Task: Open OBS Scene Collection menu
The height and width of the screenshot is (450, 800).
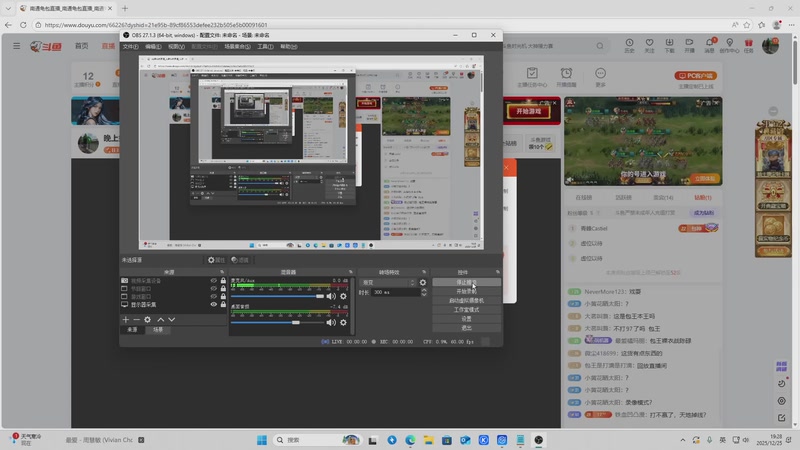Action: tap(237, 46)
